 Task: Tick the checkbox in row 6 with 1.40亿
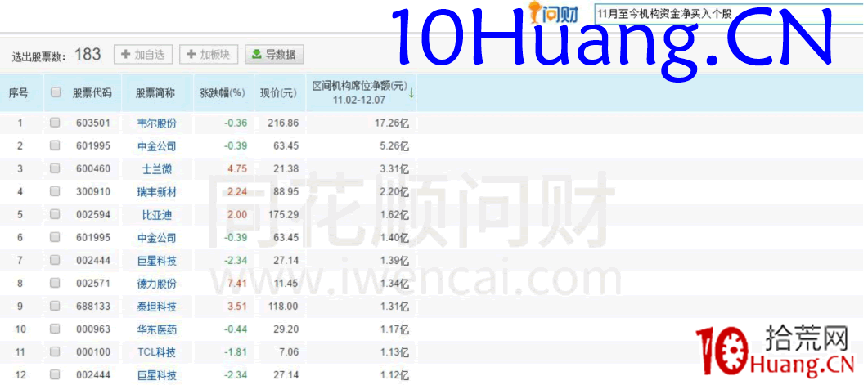pyautogui.click(x=55, y=237)
